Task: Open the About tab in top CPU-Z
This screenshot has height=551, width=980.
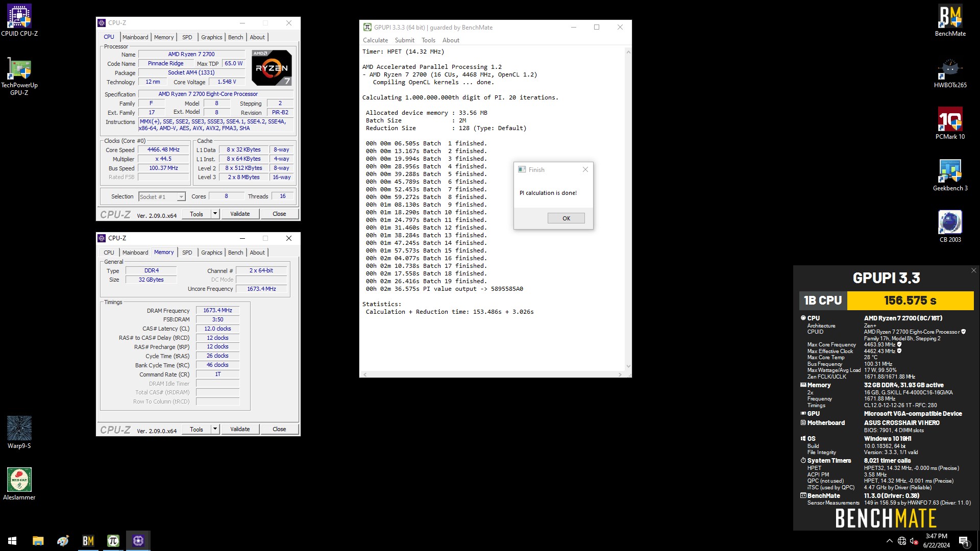Action: (257, 37)
